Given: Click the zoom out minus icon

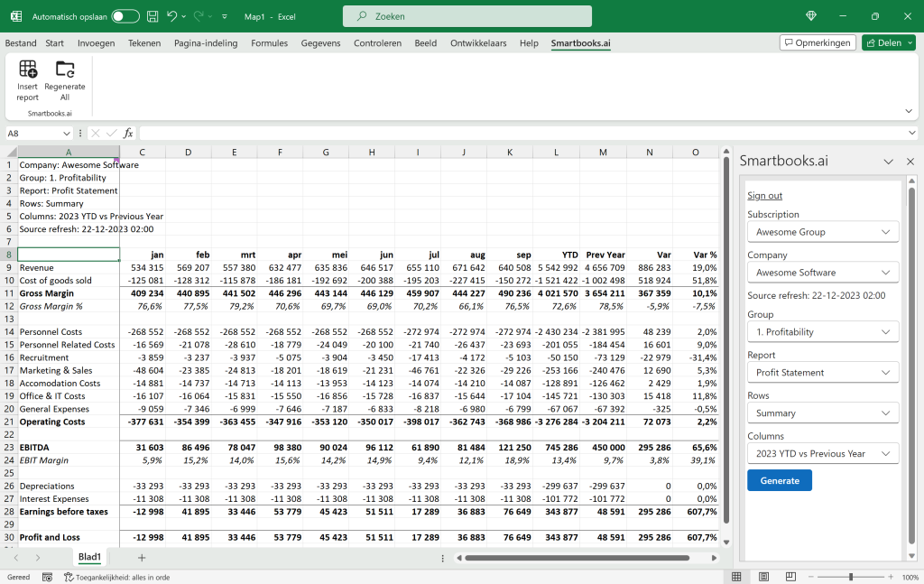Looking at the screenshot, I should click(x=811, y=578).
